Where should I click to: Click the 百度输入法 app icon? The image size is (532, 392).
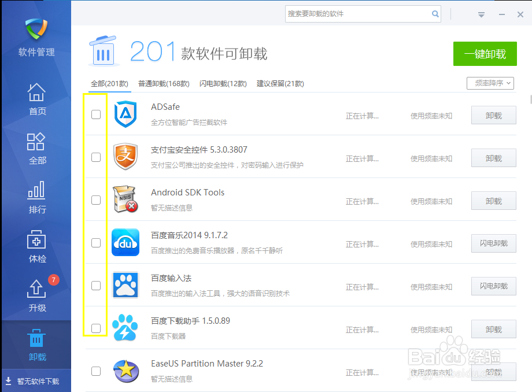(125, 286)
